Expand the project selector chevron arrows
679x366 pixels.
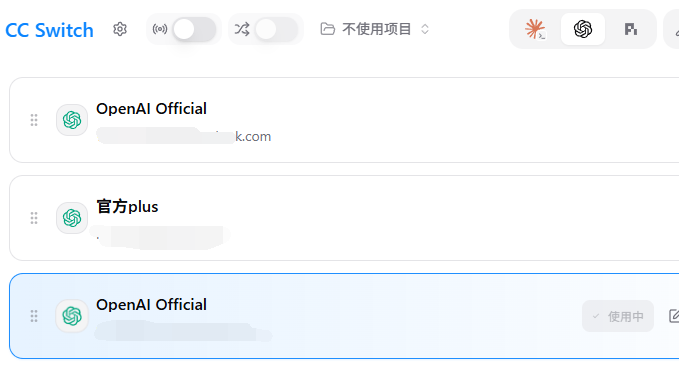click(425, 29)
